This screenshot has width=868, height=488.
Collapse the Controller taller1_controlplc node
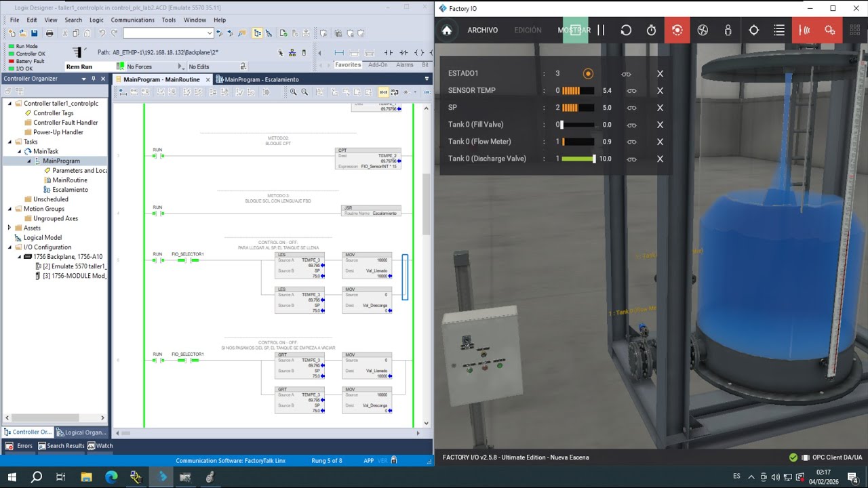tap(9, 104)
